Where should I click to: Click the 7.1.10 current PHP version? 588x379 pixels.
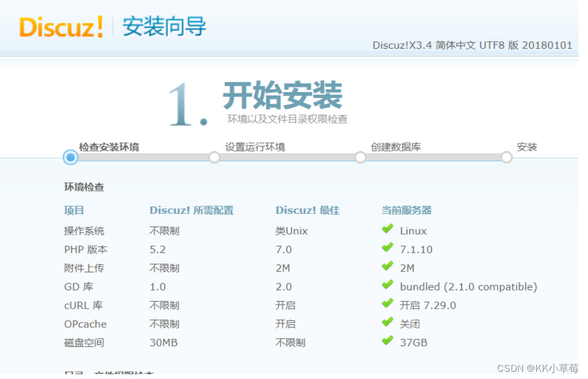[416, 250]
